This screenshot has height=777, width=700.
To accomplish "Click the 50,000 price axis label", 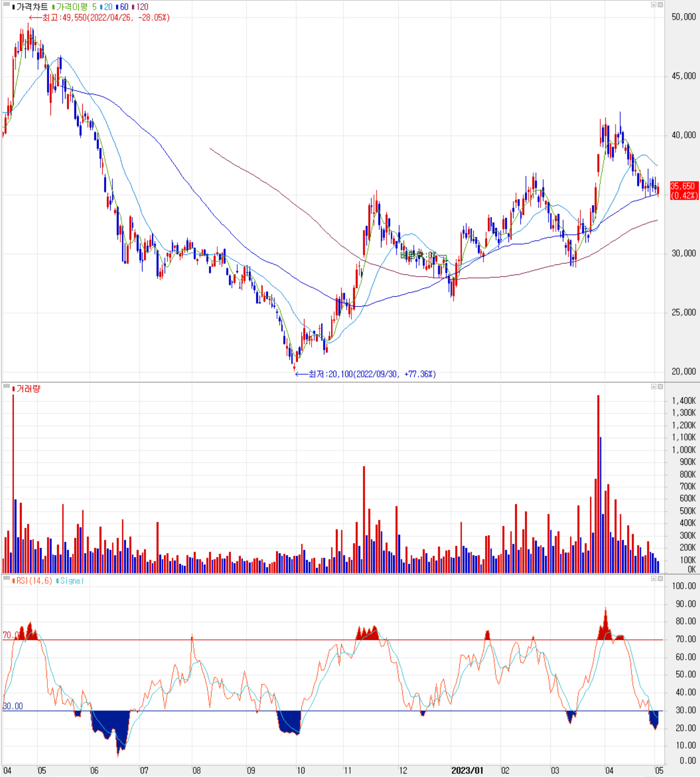I will pyautogui.click(x=684, y=17).
